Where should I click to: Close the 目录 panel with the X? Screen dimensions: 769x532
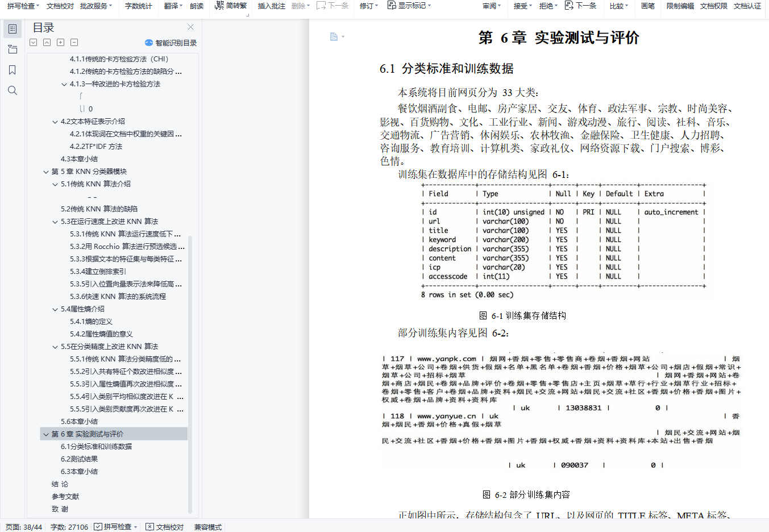click(x=190, y=27)
